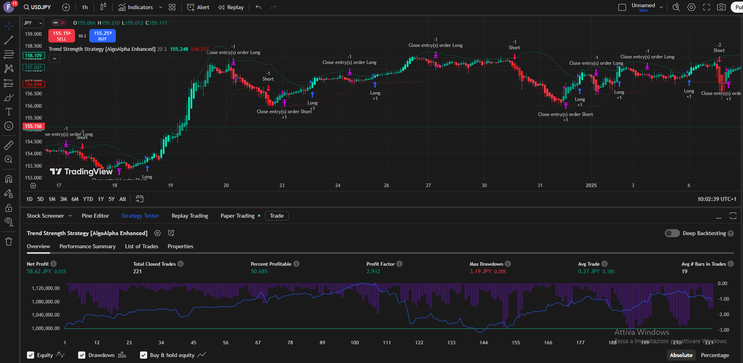Screen dimensions: 743x363
Task: Collapse the indicator legend arrow
Action: click(x=54, y=59)
